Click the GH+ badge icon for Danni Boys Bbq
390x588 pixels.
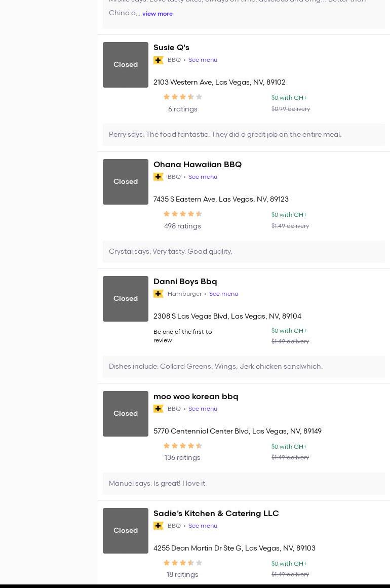159,294
